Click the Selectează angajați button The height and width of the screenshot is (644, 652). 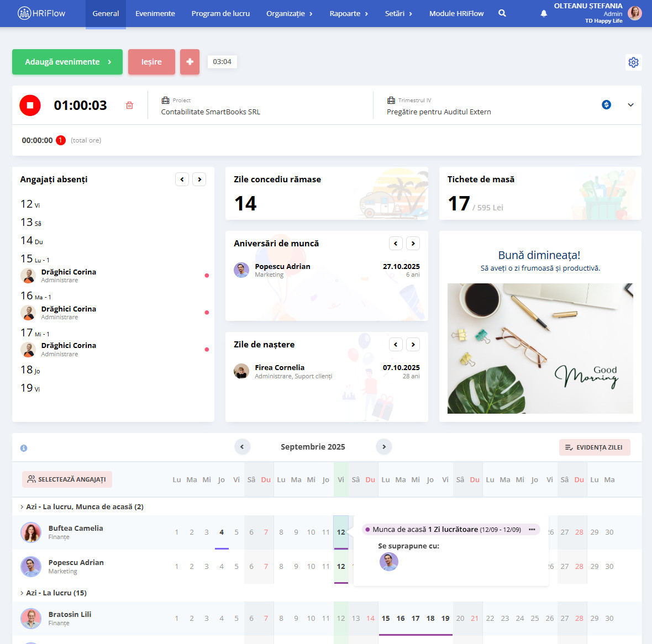coord(67,479)
